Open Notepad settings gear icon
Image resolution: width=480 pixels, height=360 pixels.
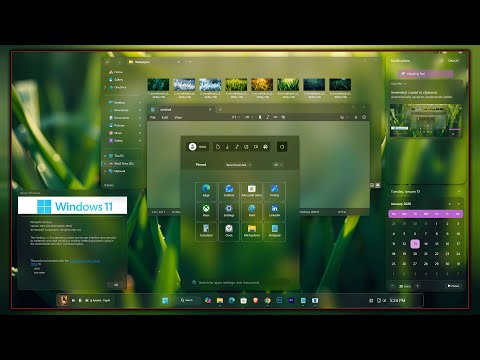[364, 117]
